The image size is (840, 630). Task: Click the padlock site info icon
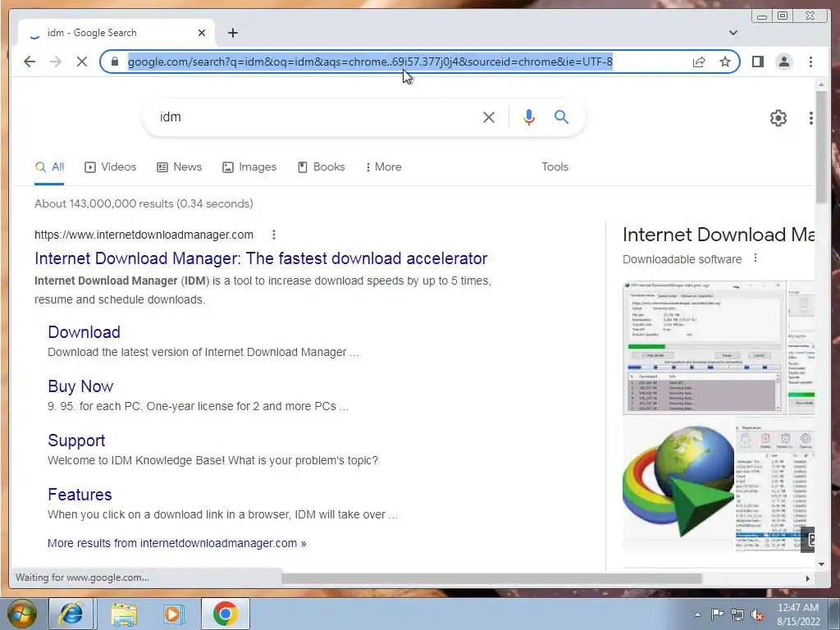click(115, 62)
